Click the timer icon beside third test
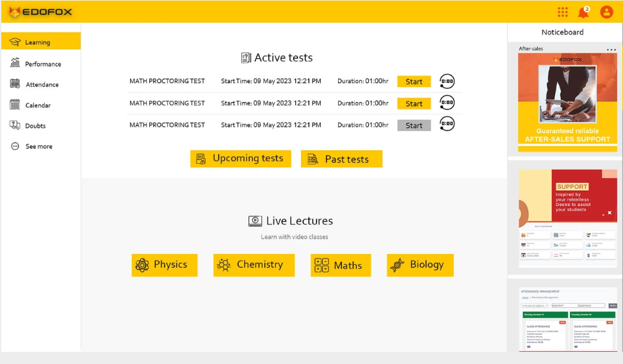This screenshot has width=623, height=364. [447, 124]
